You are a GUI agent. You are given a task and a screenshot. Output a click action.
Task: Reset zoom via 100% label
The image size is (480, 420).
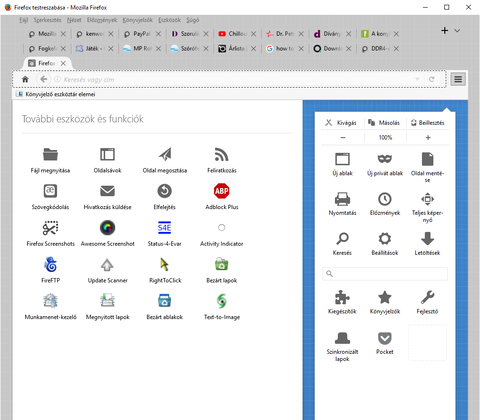385,137
